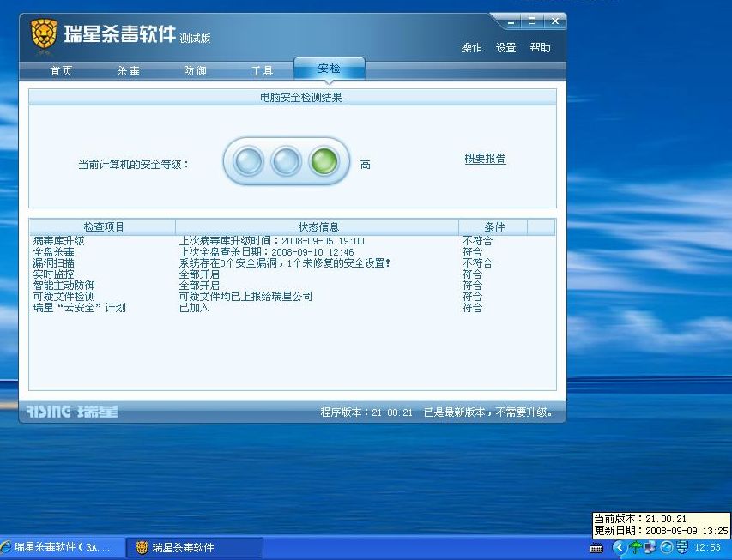Viewport: 732px width, 560px height.
Task: Open the 概要报告 link
Action: point(485,159)
